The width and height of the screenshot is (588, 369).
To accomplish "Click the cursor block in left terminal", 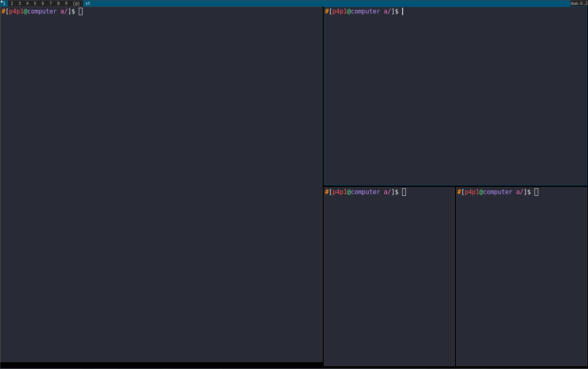I will 81,11.
